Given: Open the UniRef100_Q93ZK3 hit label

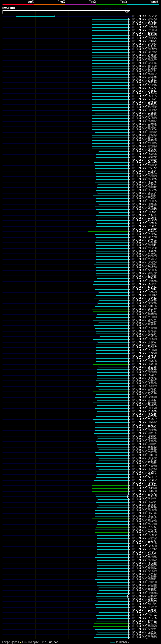Looking at the screenshot, I should (144, 19).
